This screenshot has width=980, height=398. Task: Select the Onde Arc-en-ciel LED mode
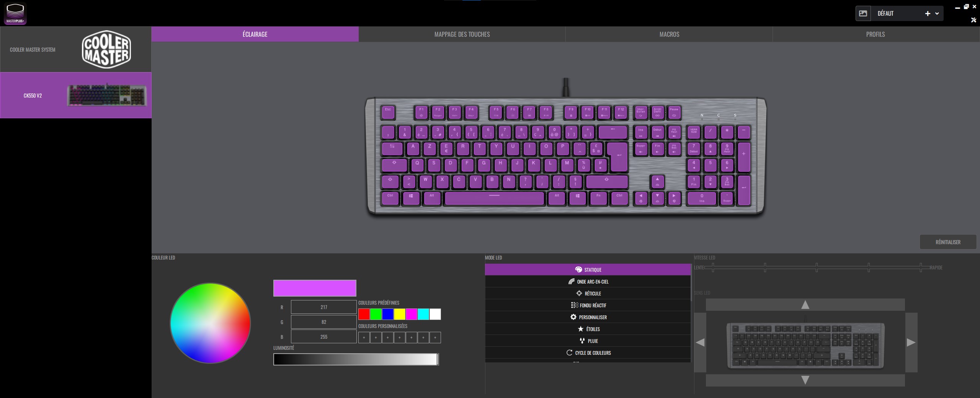(x=588, y=282)
